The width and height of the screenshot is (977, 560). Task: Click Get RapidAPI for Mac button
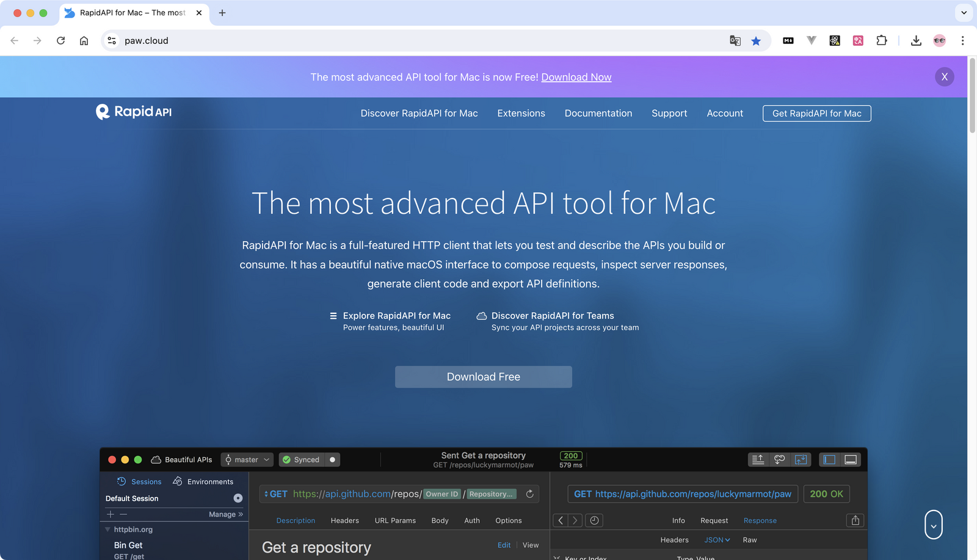(x=816, y=114)
